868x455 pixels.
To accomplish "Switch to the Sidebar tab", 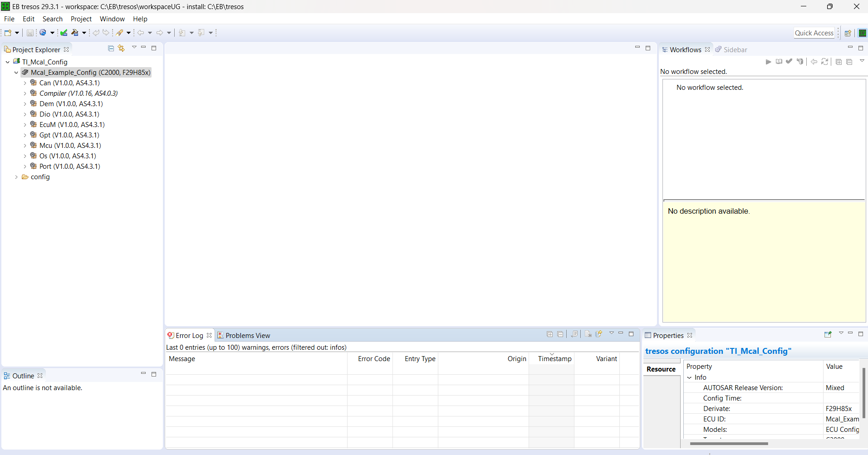I will point(735,50).
